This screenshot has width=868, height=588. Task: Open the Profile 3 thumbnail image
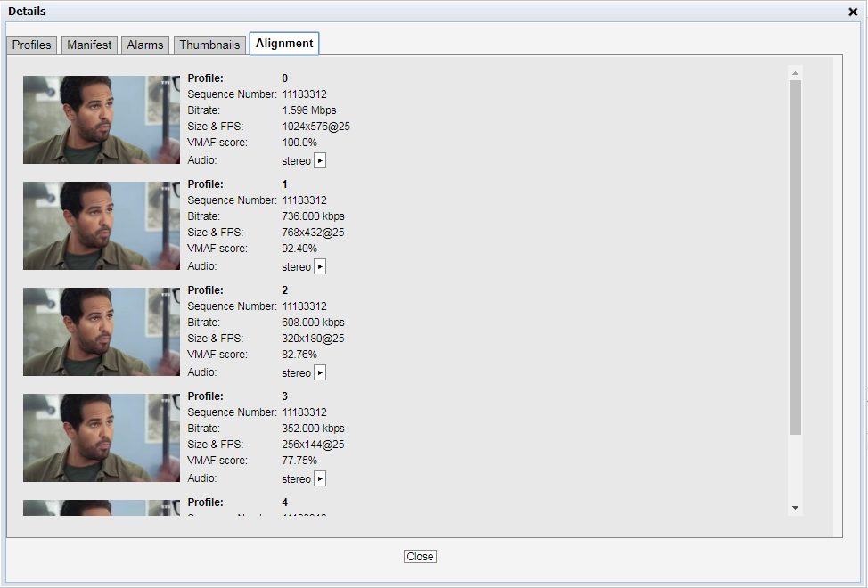tap(102, 438)
